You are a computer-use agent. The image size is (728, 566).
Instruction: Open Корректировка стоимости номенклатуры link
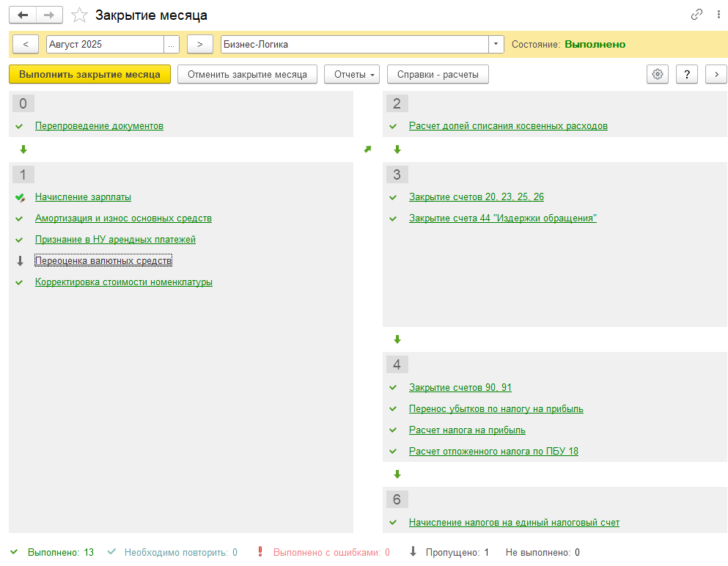124,282
